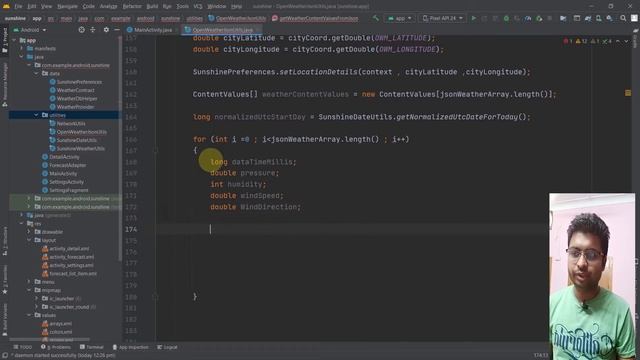Expand the drawable folder
Screen dimensions: 640x360
point(29,232)
